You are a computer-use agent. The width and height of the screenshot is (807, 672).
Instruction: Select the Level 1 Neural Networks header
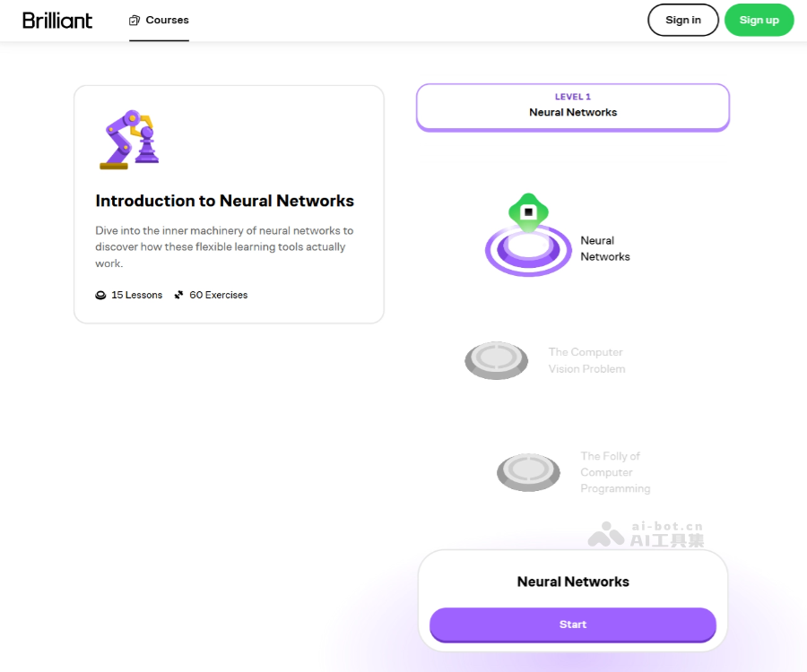572,107
